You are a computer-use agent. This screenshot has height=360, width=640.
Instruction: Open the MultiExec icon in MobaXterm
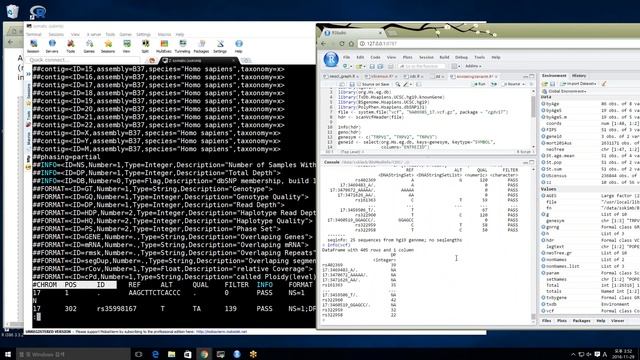pyautogui.click(x=164, y=46)
